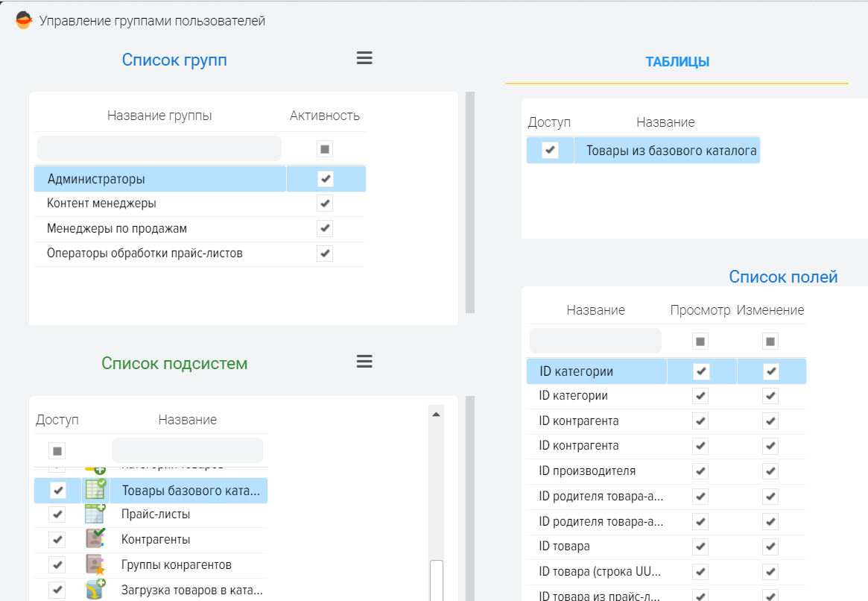This screenshot has width=868, height=601.
Task: Uncheck access for Товары из базового каталога table
Action: tap(550, 150)
